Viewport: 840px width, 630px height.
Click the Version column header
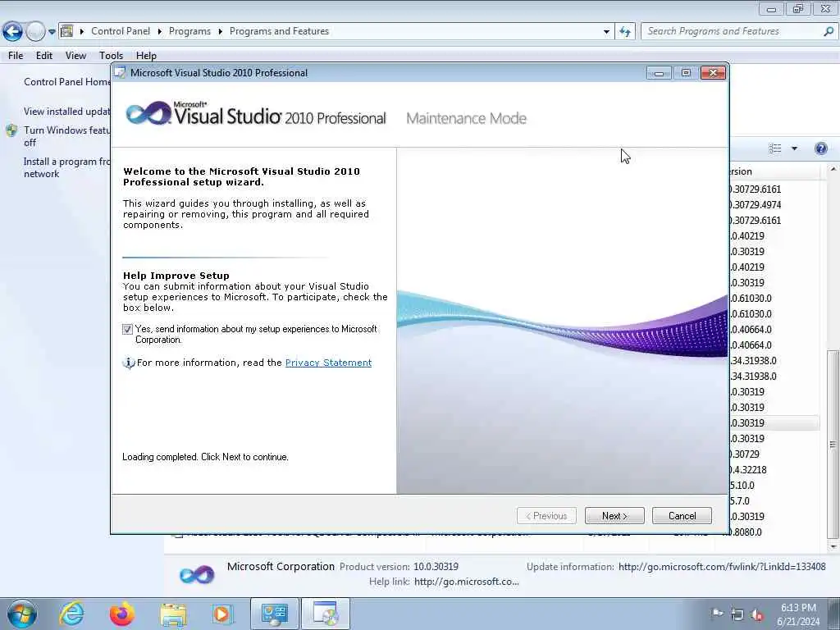(x=774, y=171)
